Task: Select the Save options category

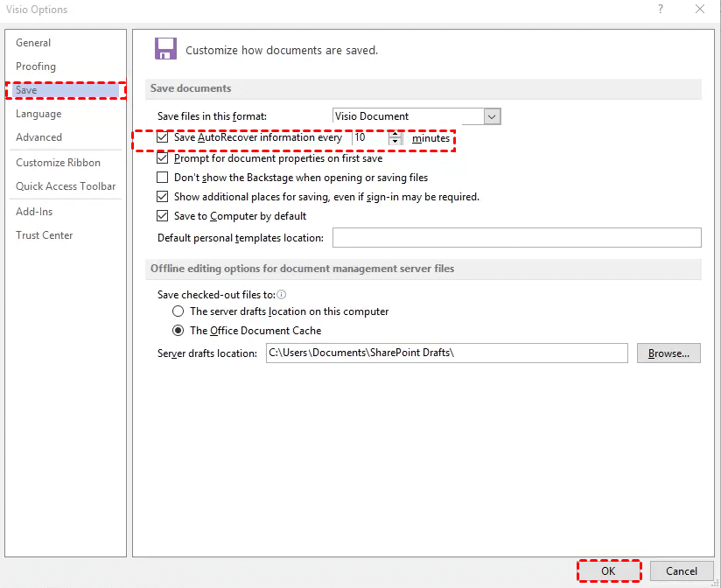Action: [x=66, y=90]
